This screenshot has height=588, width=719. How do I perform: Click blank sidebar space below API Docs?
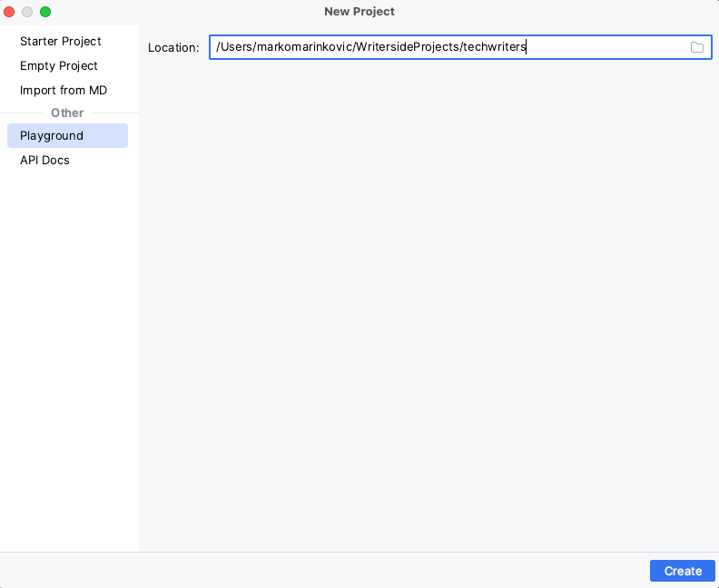[69, 363]
